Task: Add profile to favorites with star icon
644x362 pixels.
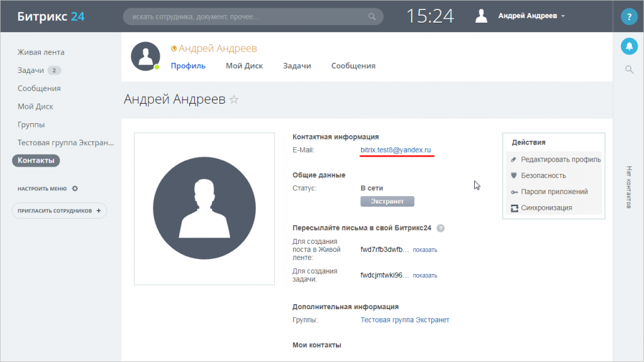Action: [234, 99]
